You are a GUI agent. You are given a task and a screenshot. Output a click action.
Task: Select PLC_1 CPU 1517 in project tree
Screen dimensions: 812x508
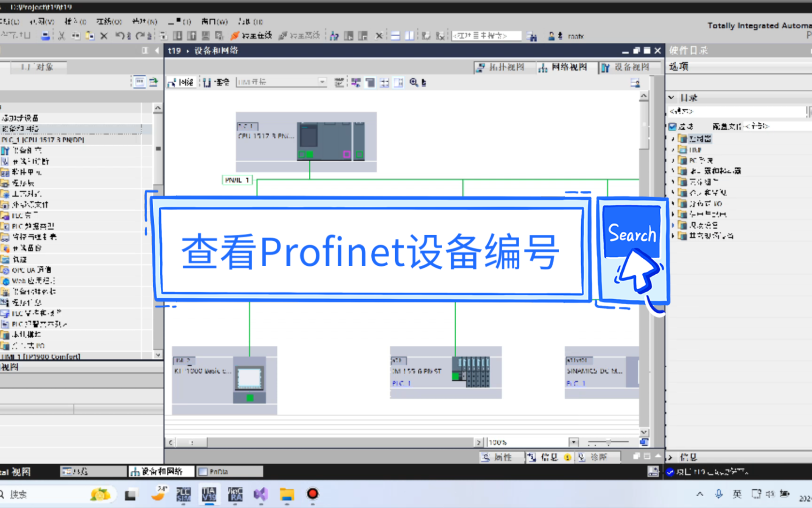(43, 140)
